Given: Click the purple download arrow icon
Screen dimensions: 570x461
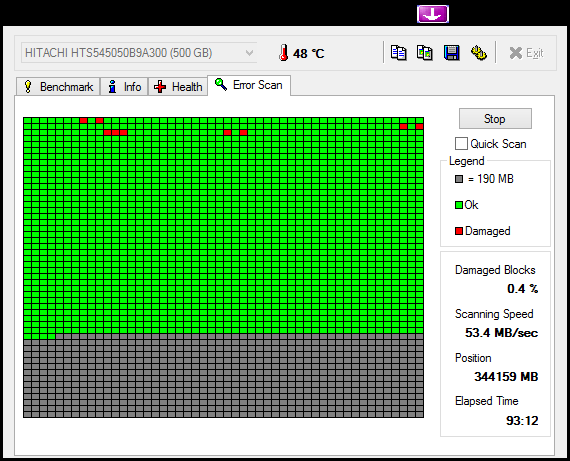Looking at the screenshot, I should pyautogui.click(x=433, y=14).
